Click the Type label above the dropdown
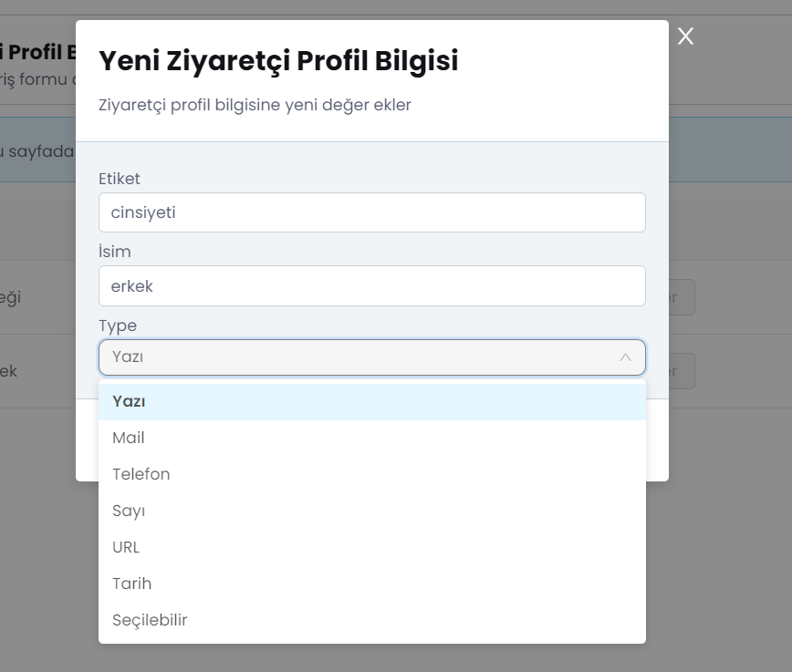Viewport: 792px width, 672px height. 118,326
